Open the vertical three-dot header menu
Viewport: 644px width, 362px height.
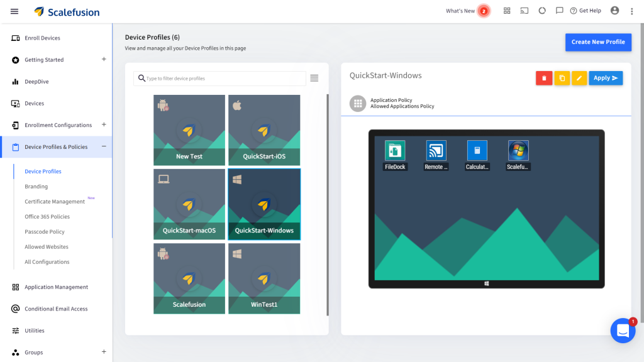pos(631,11)
